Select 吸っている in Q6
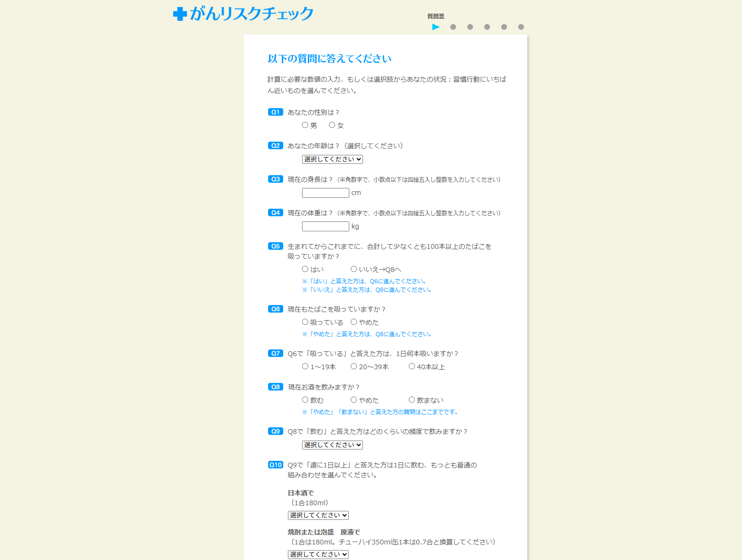 305,322
